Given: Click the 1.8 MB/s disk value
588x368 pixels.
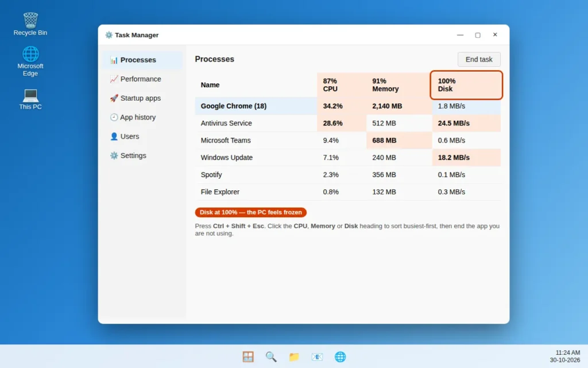Looking at the screenshot, I should pyautogui.click(x=451, y=106).
